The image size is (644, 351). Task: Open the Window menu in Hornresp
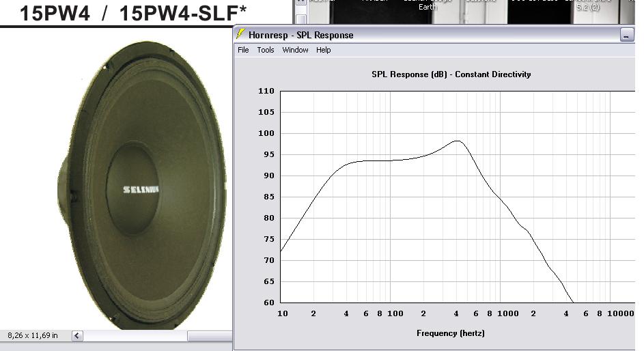(295, 50)
